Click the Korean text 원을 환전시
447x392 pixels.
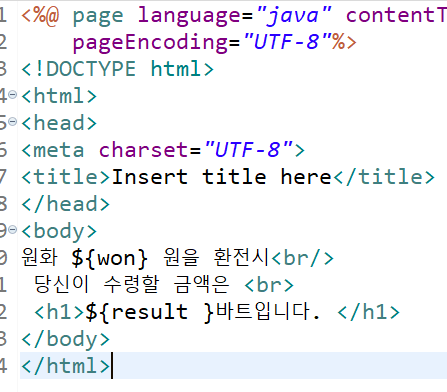coord(215,257)
